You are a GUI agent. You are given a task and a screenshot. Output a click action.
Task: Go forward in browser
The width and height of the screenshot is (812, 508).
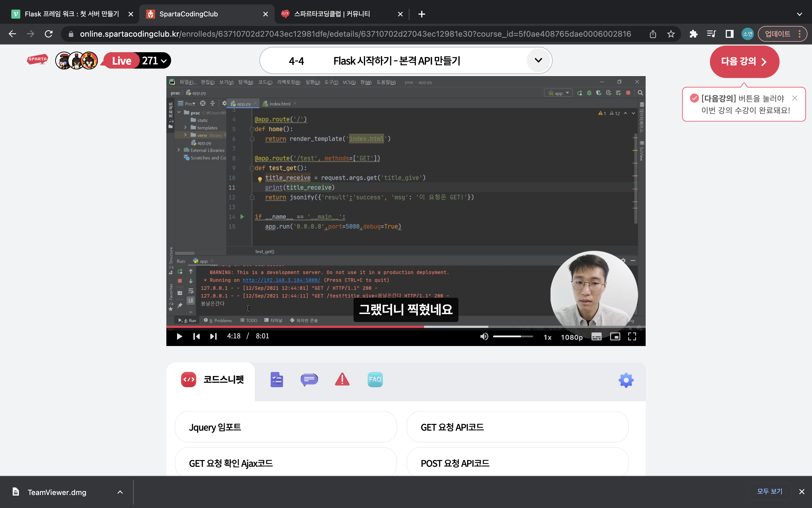click(x=30, y=34)
